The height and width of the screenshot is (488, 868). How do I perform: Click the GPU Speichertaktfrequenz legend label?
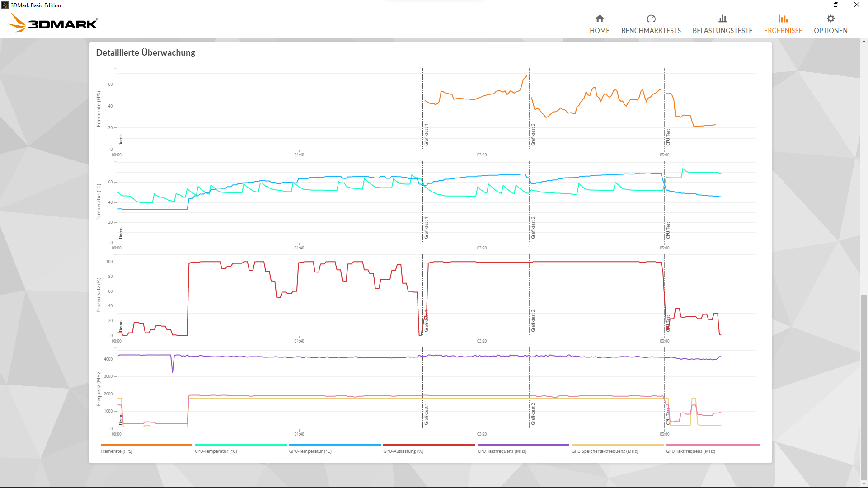605,451
